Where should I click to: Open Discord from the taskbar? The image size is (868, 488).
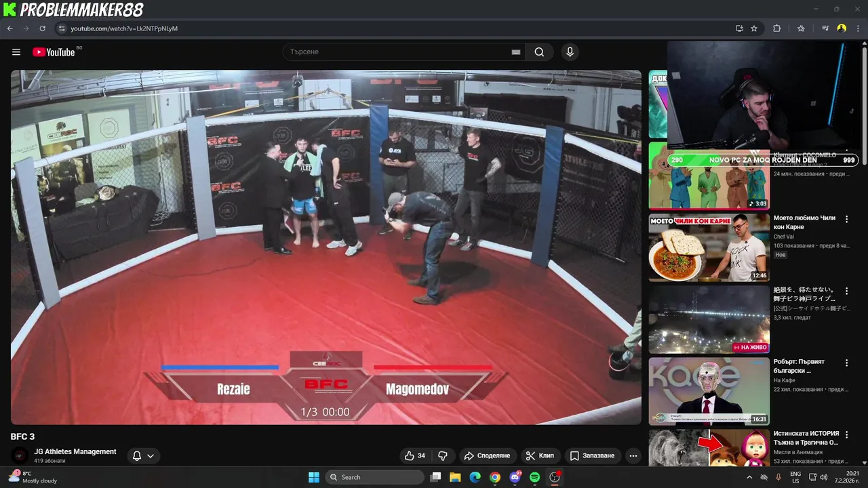pos(515,477)
